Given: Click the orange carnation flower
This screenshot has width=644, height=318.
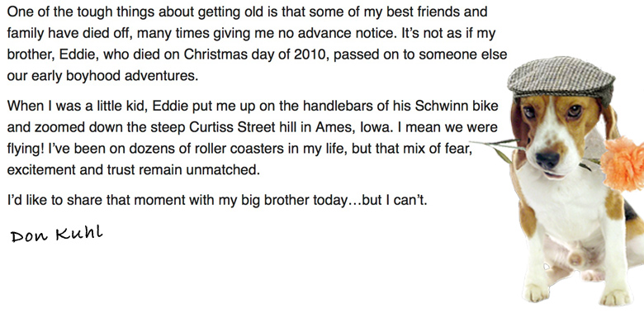Looking at the screenshot, I should 623,164.
